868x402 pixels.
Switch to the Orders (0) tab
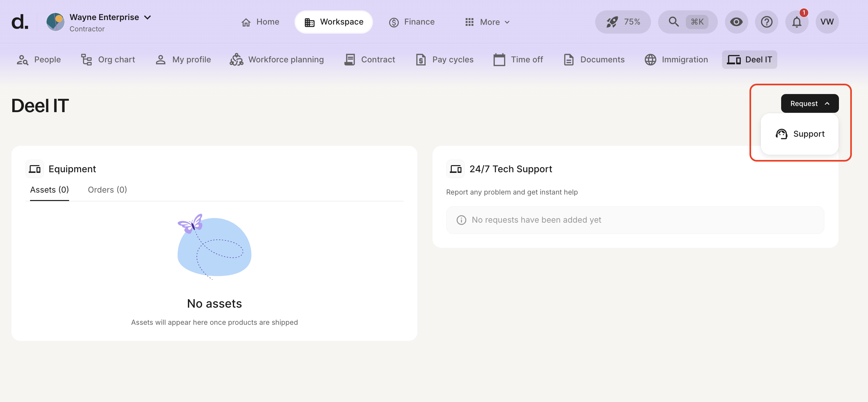[107, 190]
